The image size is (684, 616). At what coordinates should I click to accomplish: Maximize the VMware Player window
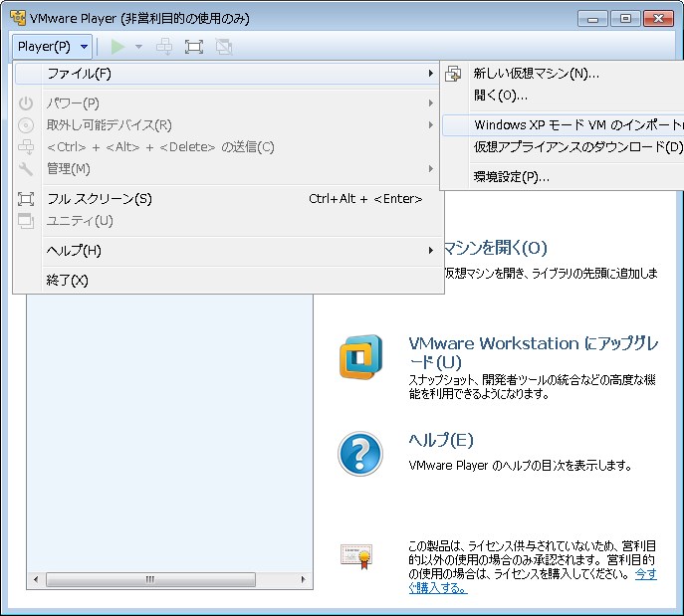pos(625,19)
